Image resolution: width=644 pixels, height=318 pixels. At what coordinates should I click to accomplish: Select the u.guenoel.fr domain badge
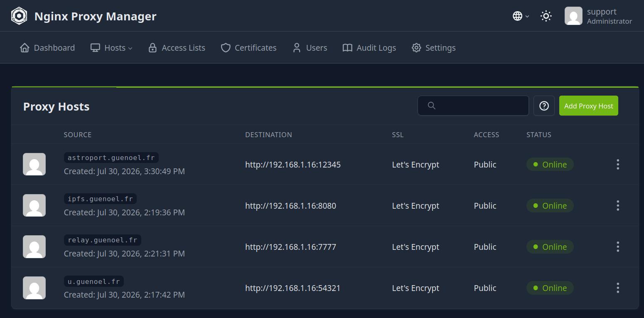pos(93,281)
